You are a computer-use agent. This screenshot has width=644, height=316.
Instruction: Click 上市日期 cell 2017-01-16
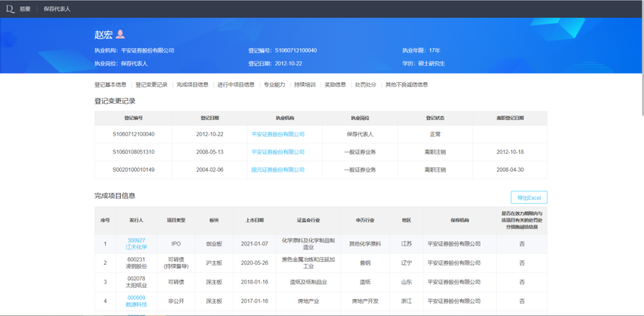tap(255, 301)
